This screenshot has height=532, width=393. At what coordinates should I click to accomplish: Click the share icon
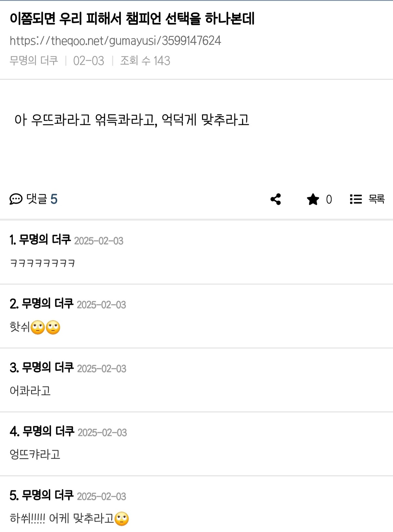(276, 199)
